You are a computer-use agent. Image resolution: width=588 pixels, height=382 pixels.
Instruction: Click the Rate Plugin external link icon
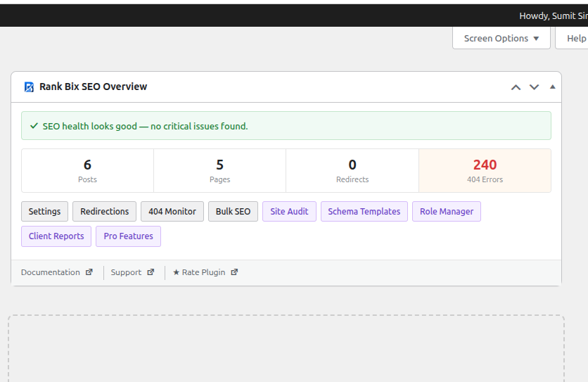234,272
